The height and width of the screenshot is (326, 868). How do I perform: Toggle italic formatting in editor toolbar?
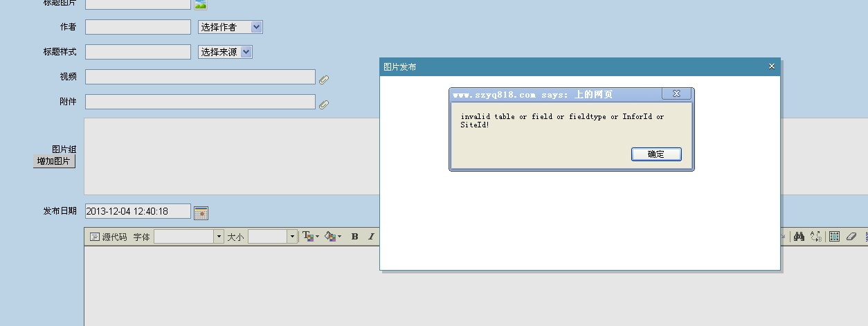tap(371, 237)
